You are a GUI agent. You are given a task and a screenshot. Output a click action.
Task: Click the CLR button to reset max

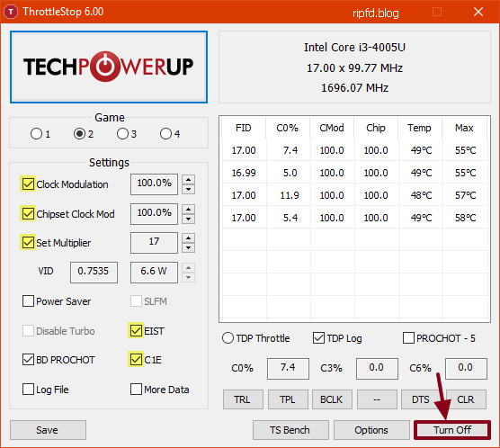466,399
